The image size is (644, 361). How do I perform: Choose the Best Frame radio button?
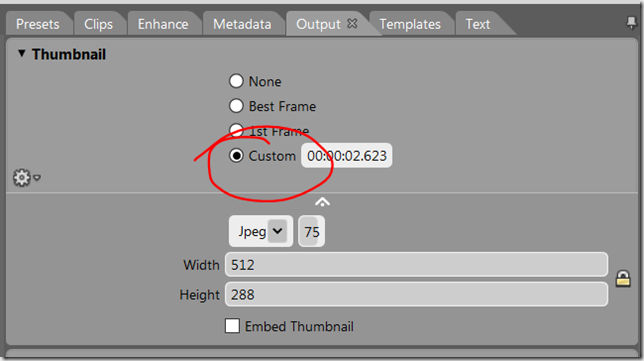click(x=236, y=106)
